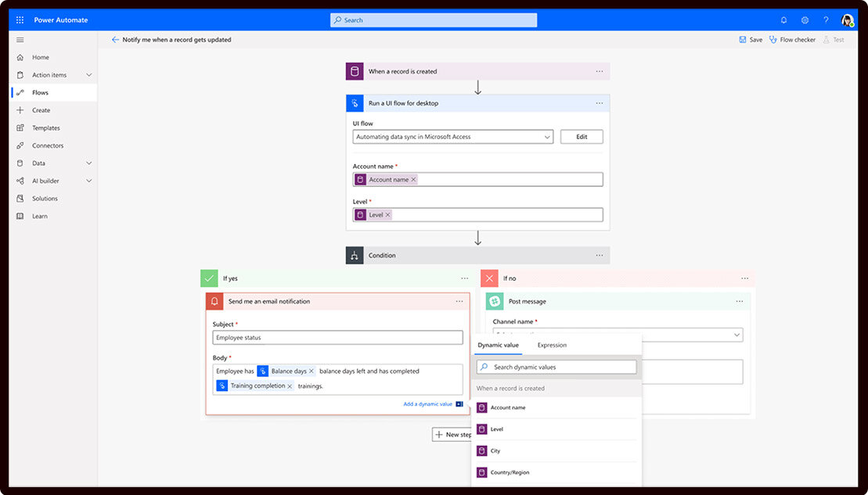Click the green checkmark If yes icon
This screenshot has width=868, height=495.
(209, 278)
